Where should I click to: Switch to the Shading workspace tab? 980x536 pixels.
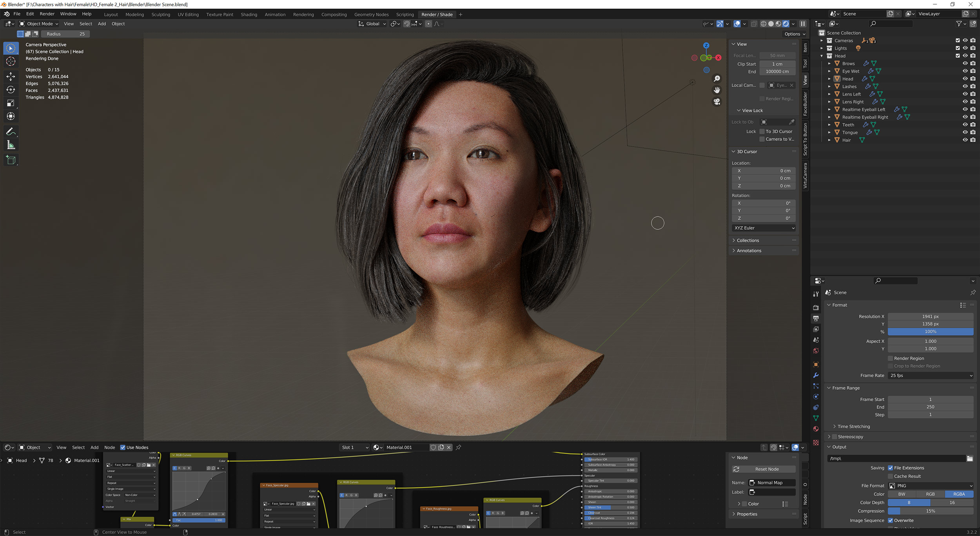249,15
